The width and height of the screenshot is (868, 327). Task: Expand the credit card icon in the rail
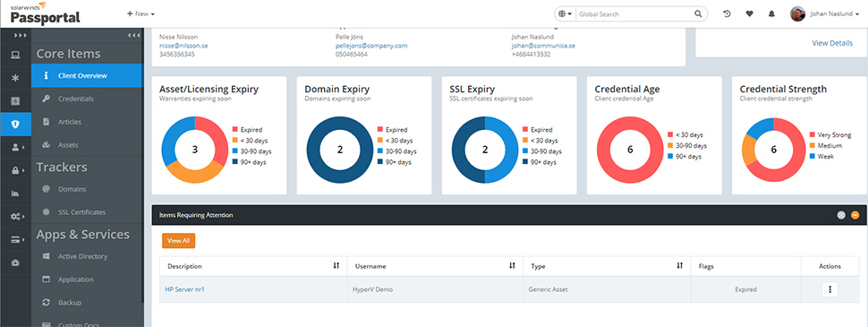click(17, 240)
